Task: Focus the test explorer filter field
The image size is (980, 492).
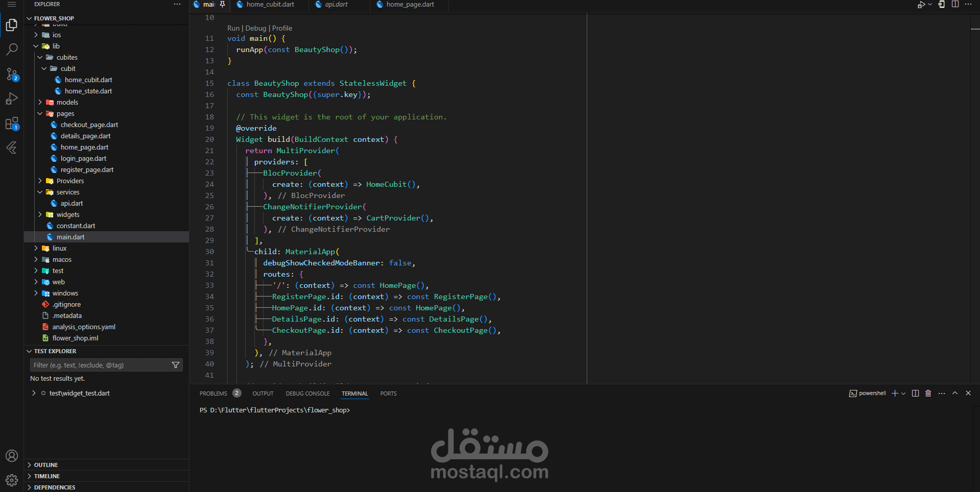Action: (101, 365)
